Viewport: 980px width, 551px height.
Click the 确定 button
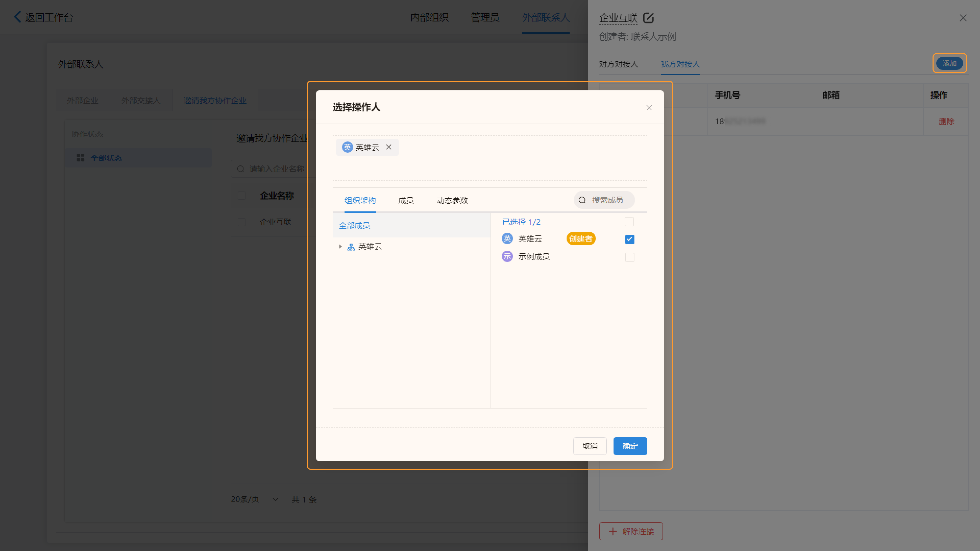[x=630, y=446]
